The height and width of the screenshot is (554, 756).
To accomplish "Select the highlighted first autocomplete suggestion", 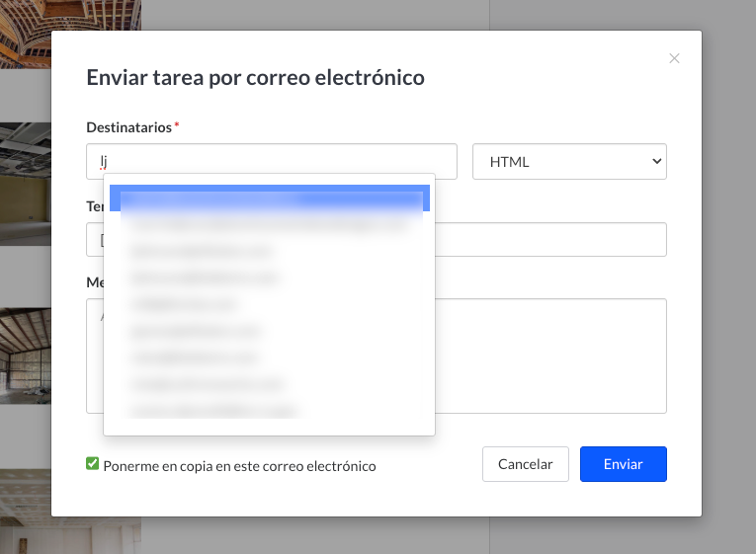I will (269, 198).
